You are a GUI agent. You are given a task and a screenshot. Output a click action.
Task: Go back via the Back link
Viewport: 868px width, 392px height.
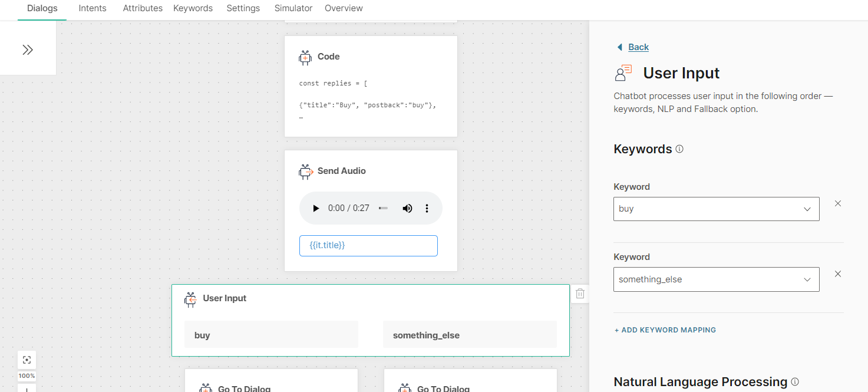tap(638, 47)
